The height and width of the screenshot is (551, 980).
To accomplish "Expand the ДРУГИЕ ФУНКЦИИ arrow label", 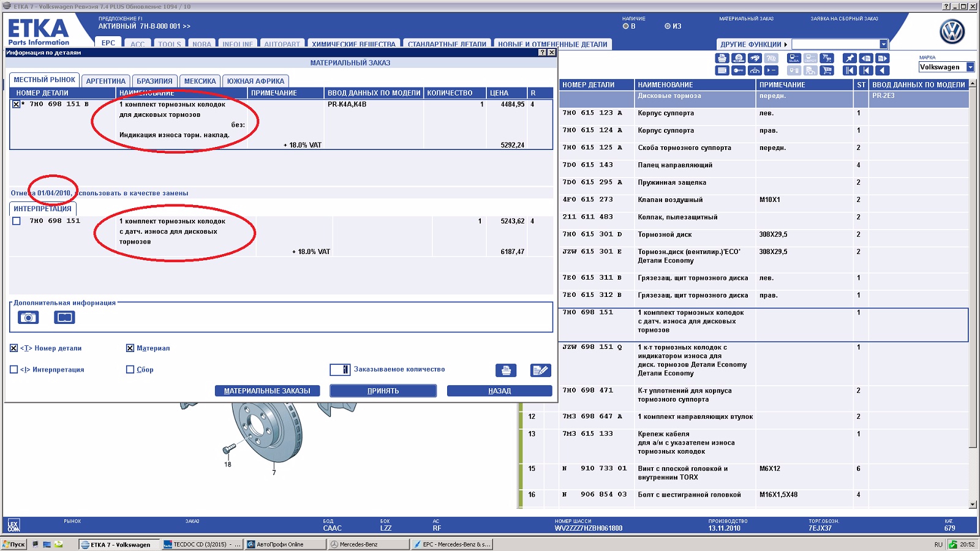I will tap(753, 44).
